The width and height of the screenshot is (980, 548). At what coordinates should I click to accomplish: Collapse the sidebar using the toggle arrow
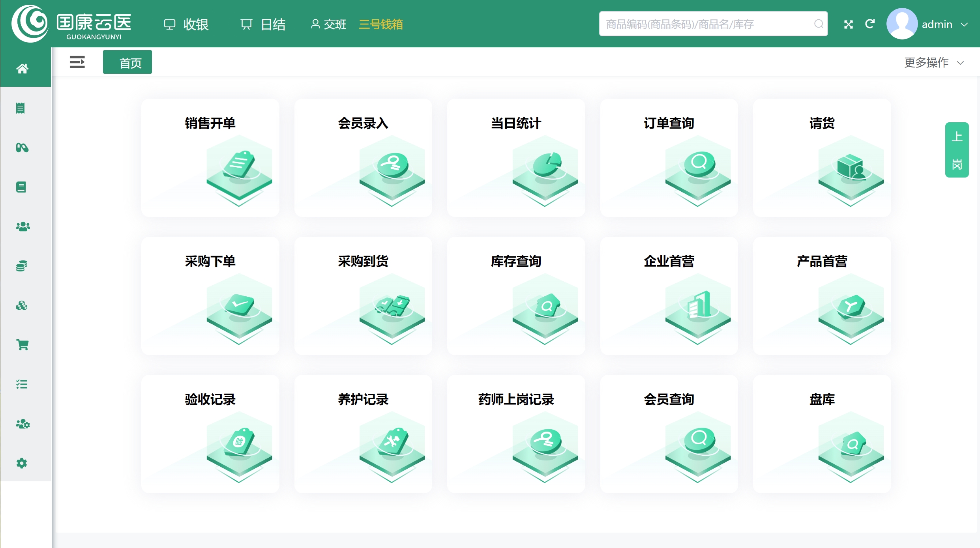(x=77, y=62)
